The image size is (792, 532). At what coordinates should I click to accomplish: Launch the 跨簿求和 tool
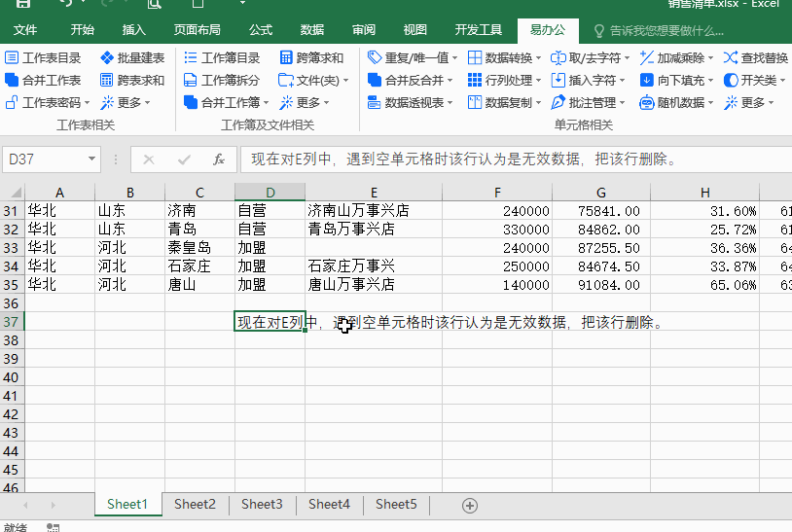(311, 58)
